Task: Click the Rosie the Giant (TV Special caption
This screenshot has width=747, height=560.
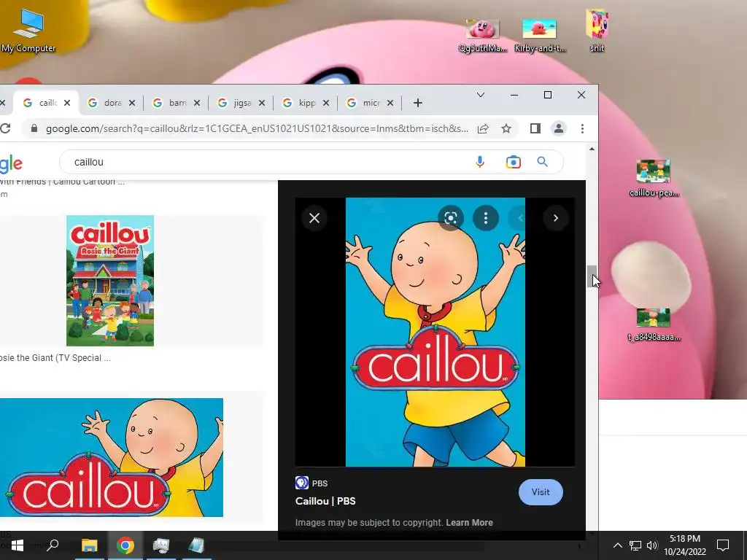Action: [55, 358]
